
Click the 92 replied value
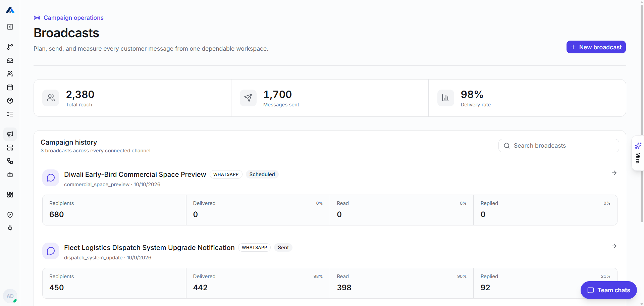tap(485, 288)
